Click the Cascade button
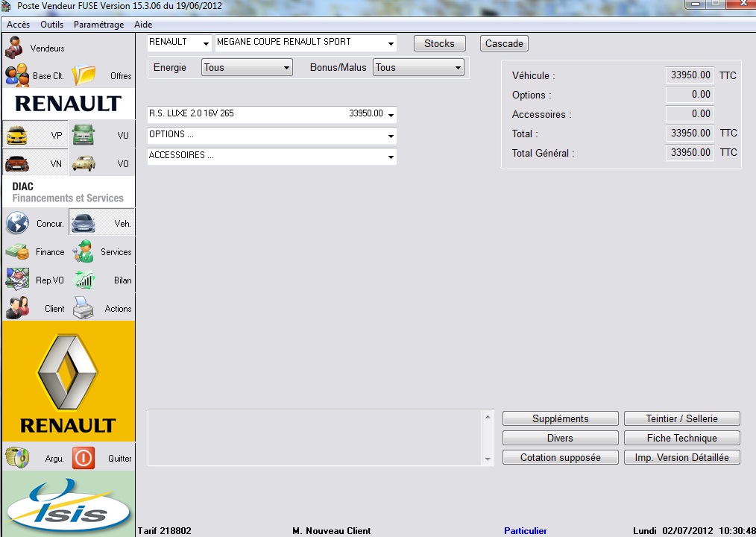Screen dimensions: 756x537 504,43
